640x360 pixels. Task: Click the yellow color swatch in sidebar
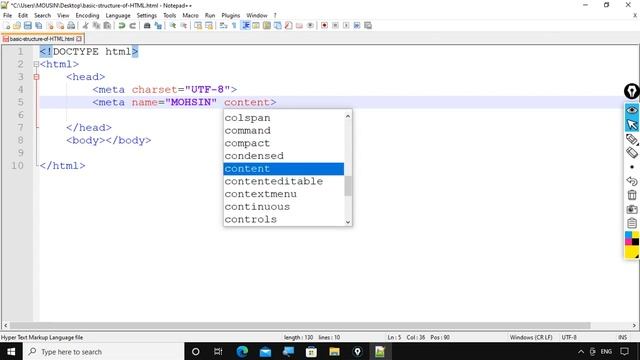click(x=632, y=252)
